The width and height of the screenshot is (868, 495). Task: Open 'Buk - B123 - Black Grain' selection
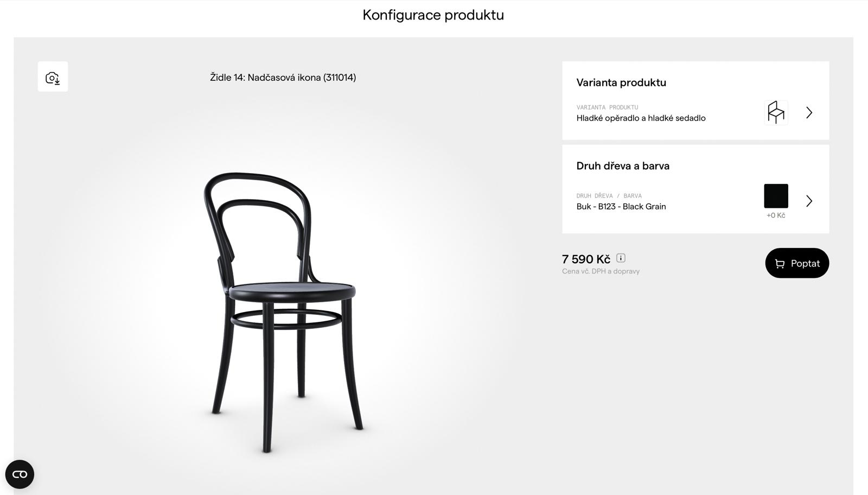coord(621,206)
